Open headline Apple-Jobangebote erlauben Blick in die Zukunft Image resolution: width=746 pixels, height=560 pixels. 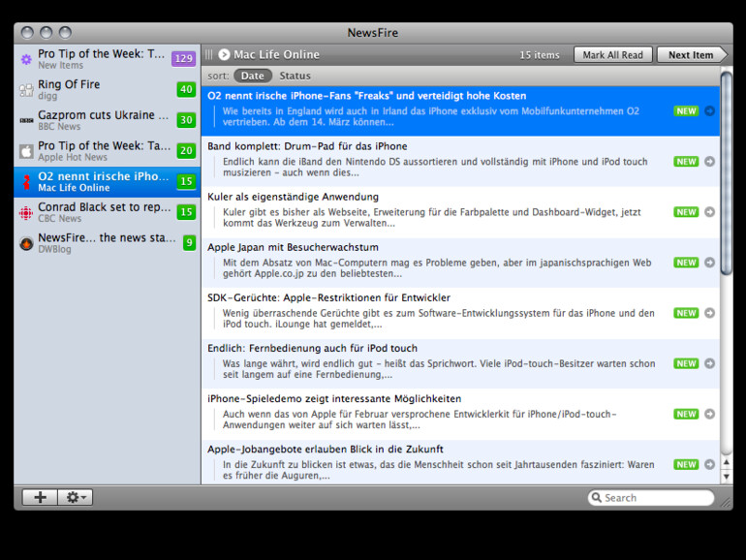(x=325, y=449)
